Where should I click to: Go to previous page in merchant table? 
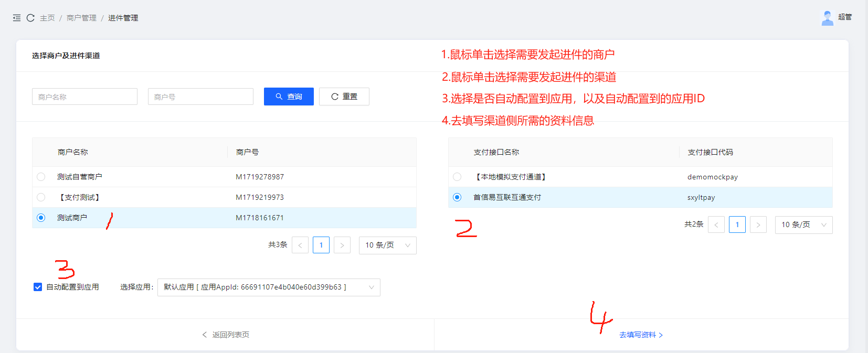[300, 245]
